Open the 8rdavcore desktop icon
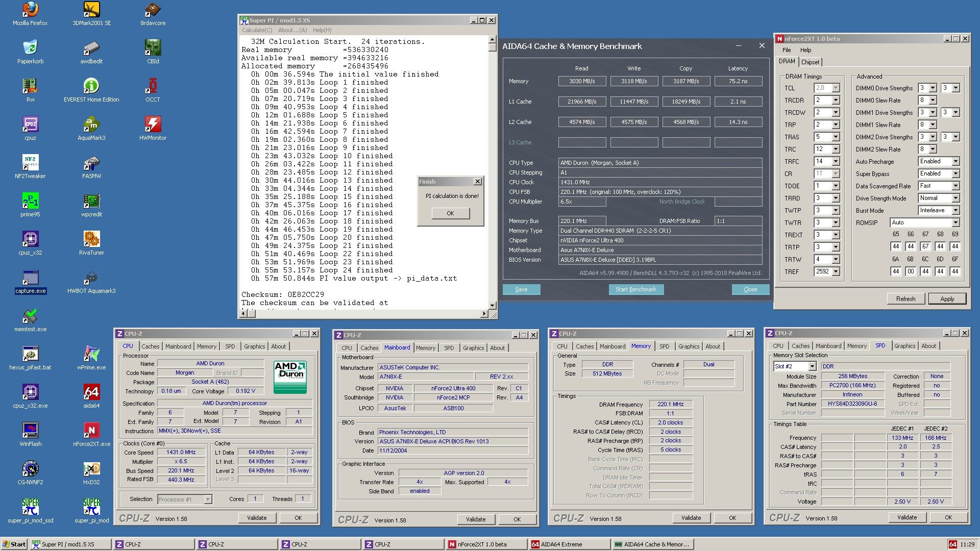The width and height of the screenshot is (980, 551). (153, 14)
